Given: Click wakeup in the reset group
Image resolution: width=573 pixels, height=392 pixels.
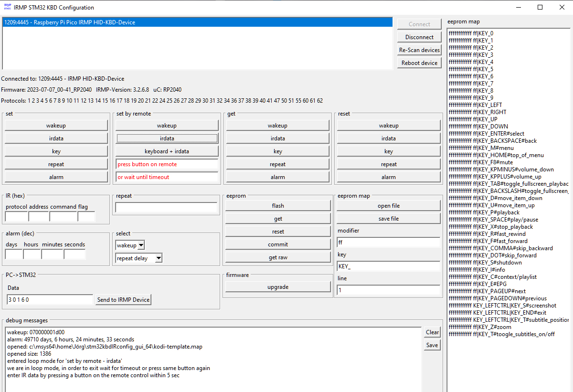Looking at the screenshot, I should pos(389,125).
